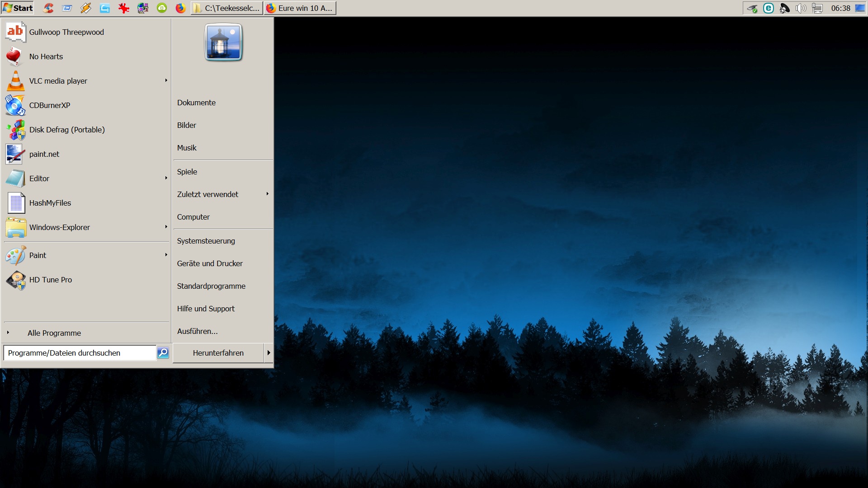Click the ESET antivirus tray icon
The image size is (868, 488).
pyautogui.click(x=768, y=8)
